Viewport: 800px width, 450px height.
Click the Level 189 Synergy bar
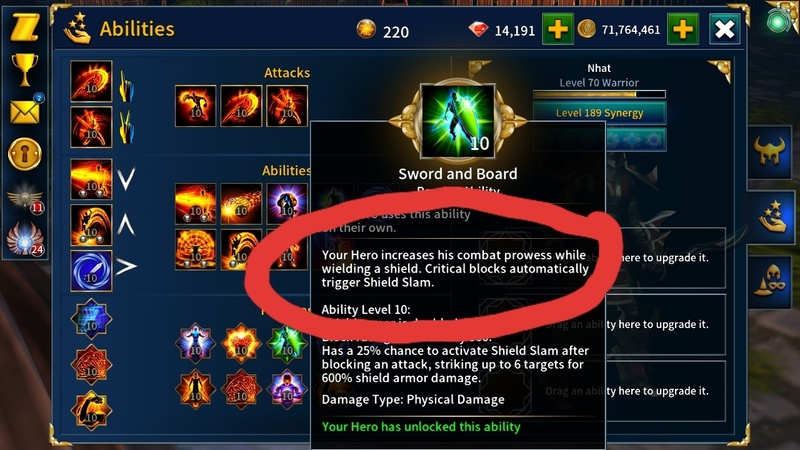599,113
